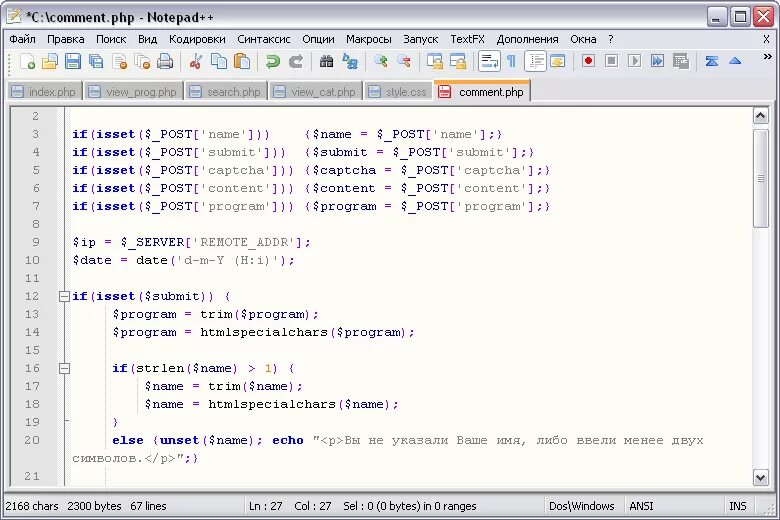Open the Запуск menu
The image size is (780, 520).
pos(420,39)
